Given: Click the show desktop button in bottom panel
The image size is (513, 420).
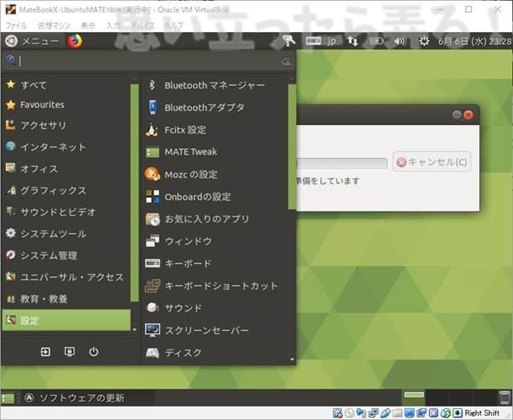Looking at the screenshot, I should [x=8, y=398].
